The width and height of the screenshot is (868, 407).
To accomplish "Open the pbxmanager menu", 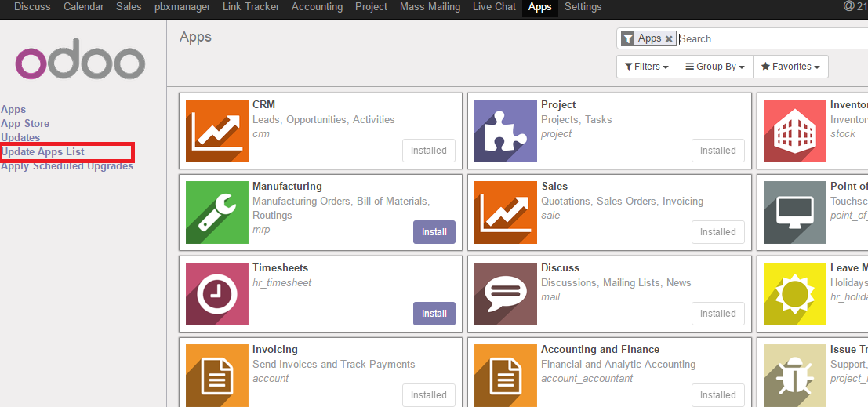I will click(182, 7).
